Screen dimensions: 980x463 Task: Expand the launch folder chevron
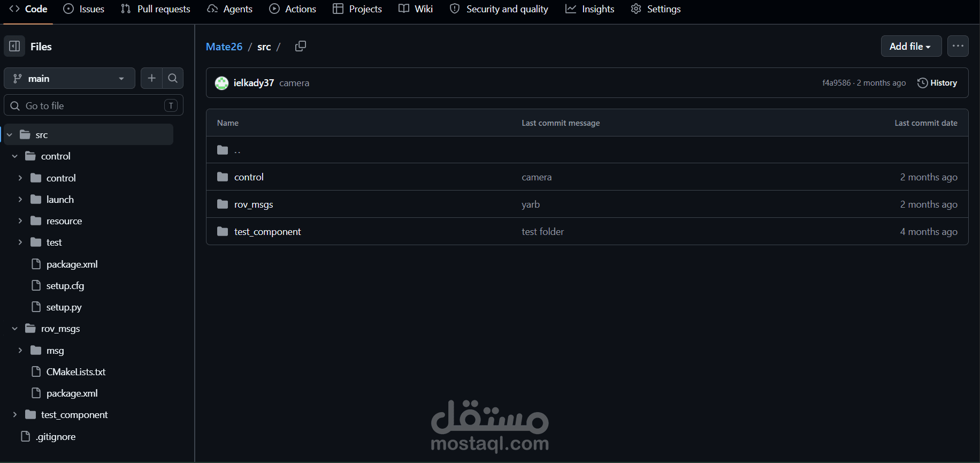[20, 199]
